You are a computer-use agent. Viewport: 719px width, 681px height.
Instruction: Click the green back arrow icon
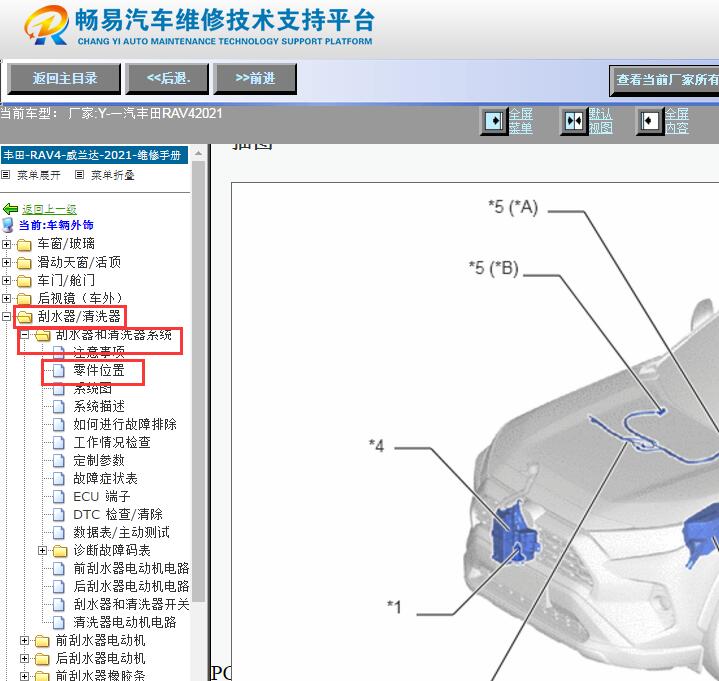[x=10, y=209]
